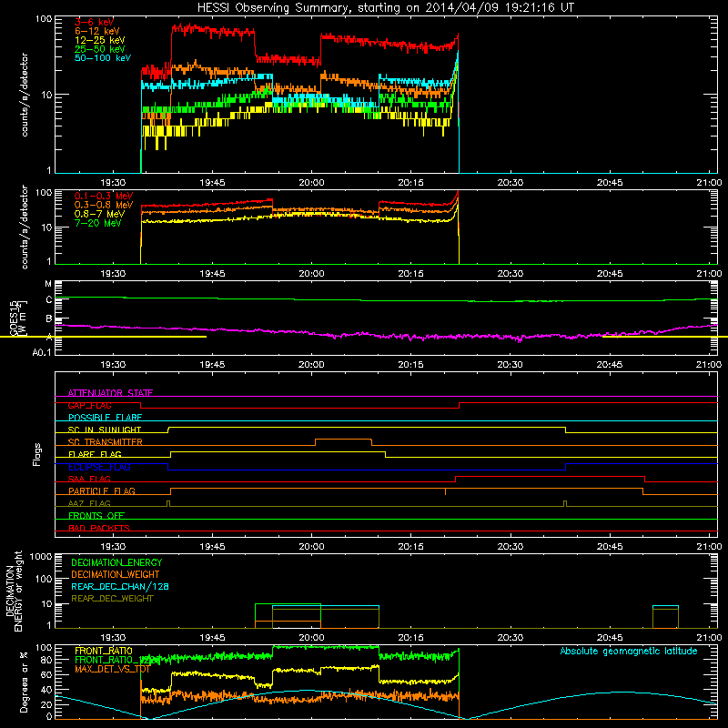The width and height of the screenshot is (728, 728).
Task: Click the FRONTS_OFF flag label
Action: pos(96,515)
